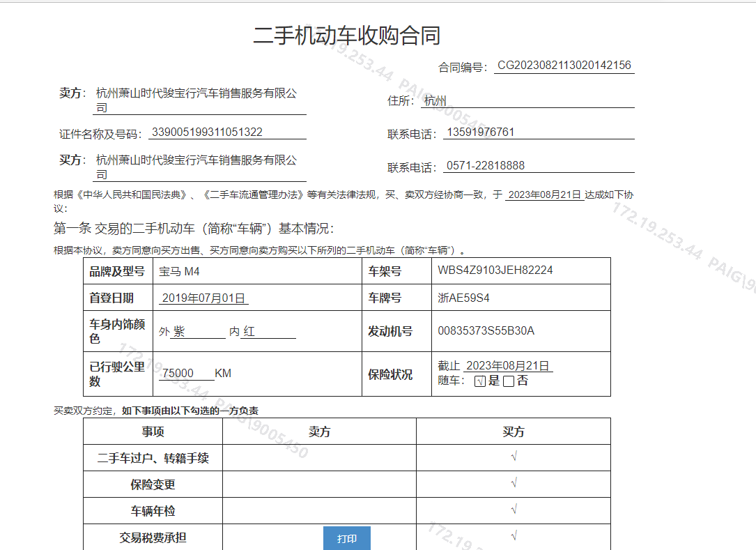Viewport: 756px width, 550px height.
Task: Click the 车架号 label cell
Action: click(396, 271)
